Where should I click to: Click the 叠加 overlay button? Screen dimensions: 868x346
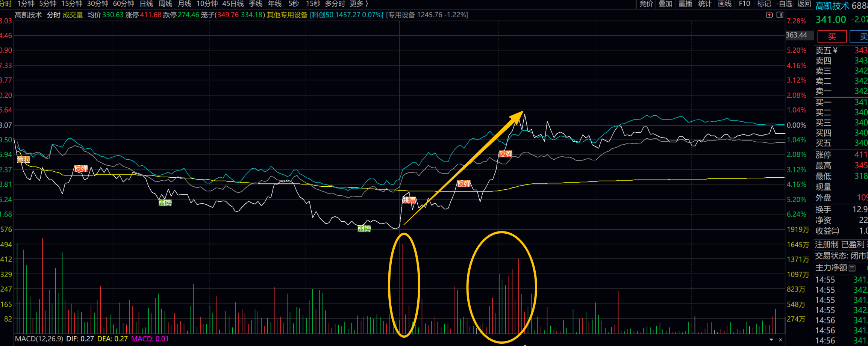[x=666, y=4]
